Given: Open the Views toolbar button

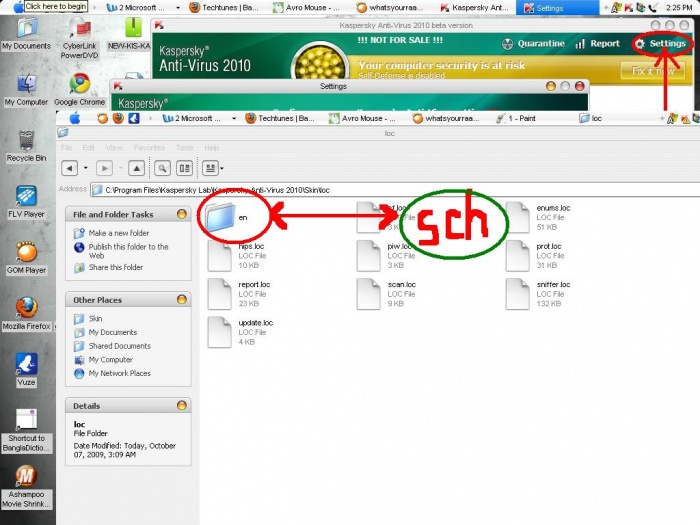Looking at the screenshot, I should click(x=210, y=168).
